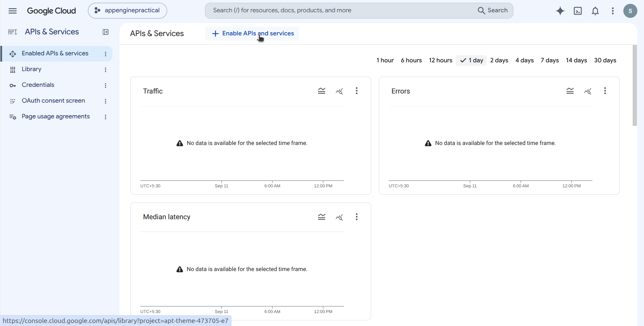Open the notifications bell

(x=595, y=11)
